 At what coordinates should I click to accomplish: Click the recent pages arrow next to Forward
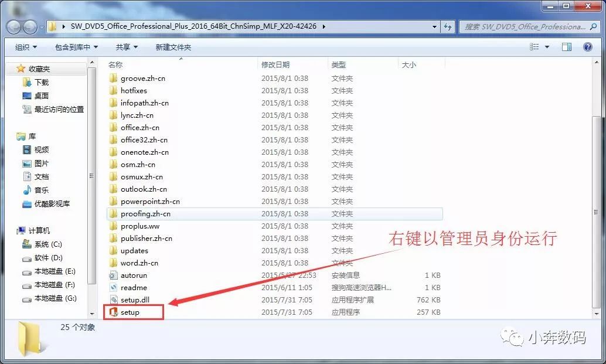pyautogui.click(x=42, y=28)
